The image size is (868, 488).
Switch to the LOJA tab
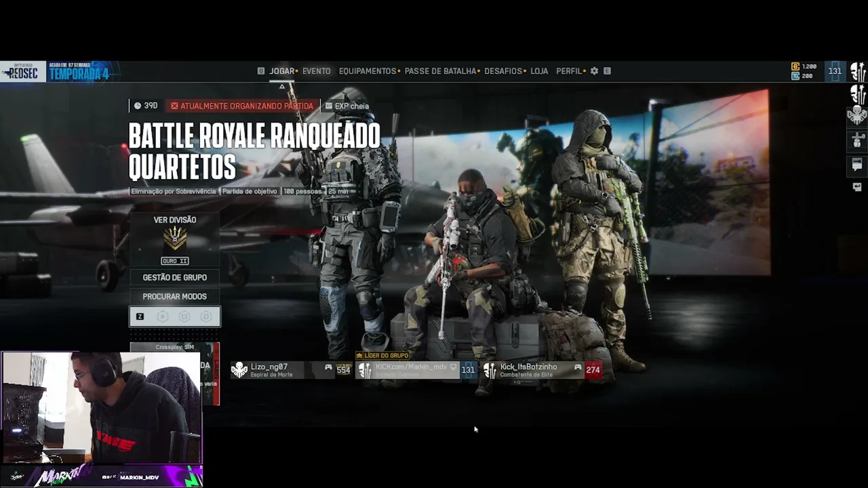click(539, 71)
